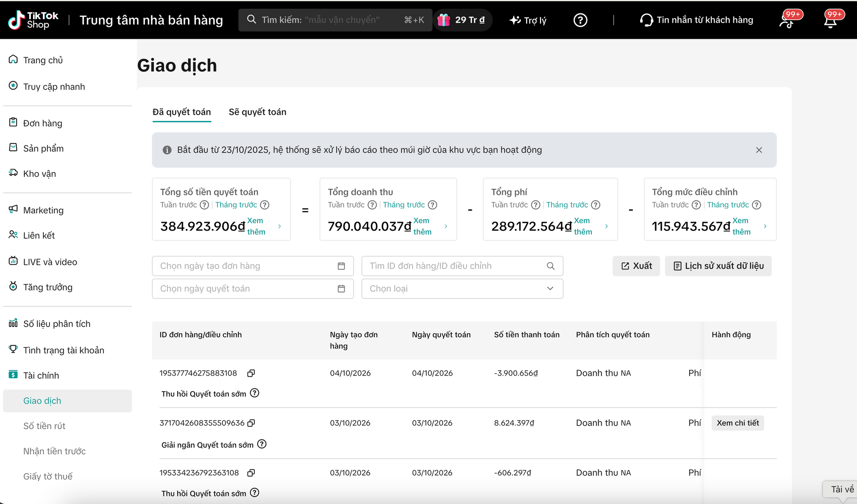Click help icon beside Tuần trước in Tổng phí

point(536,205)
